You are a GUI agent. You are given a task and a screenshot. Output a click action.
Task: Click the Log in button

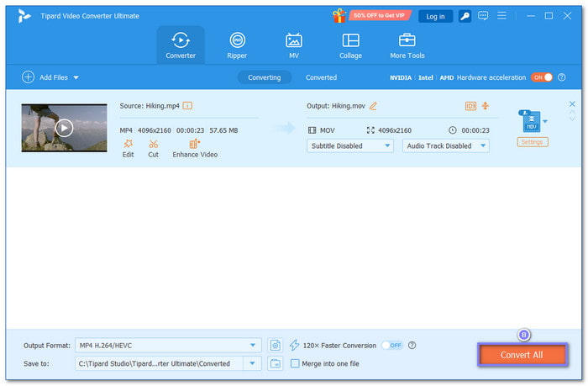pos(435,17)
